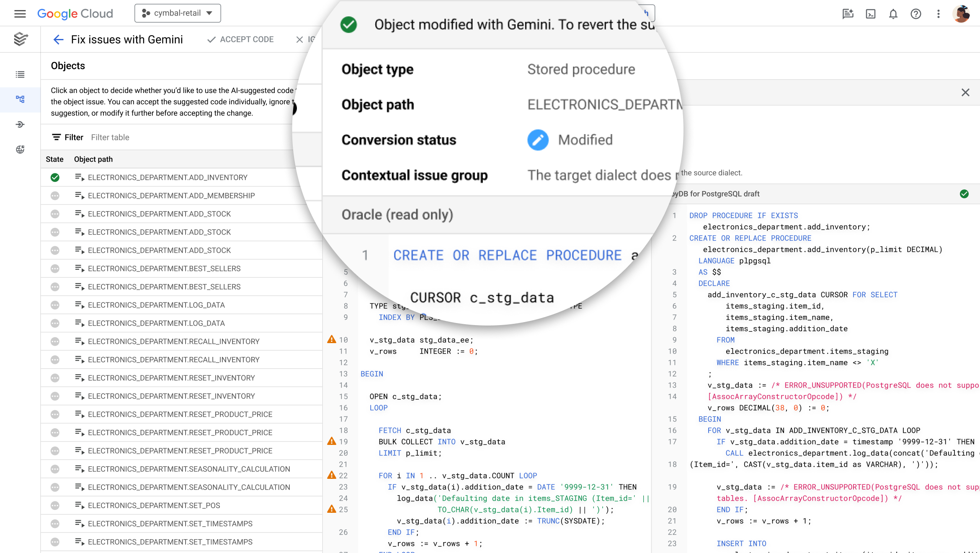The width and height of the screenshot is (980, 553).
Task: Open ELECTRONICS_DEPARTMENT.SET_POS in the objects list
Action: 154,506
